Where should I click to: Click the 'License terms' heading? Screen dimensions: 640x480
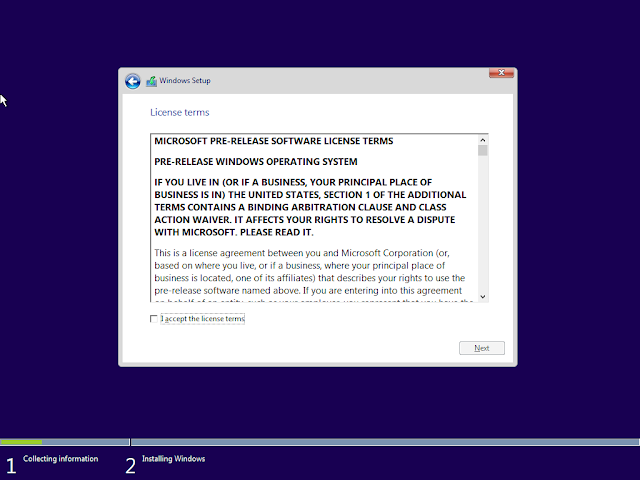point(180,112)
